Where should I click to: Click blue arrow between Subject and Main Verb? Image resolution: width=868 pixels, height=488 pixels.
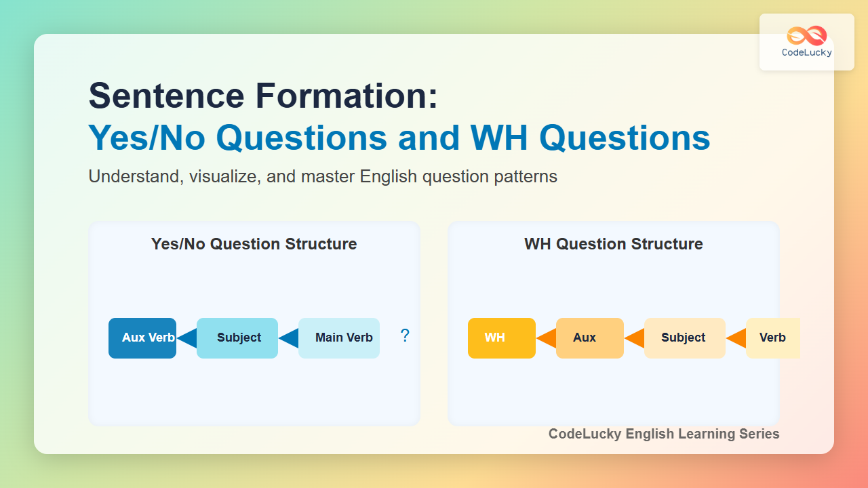pos(289,338)
